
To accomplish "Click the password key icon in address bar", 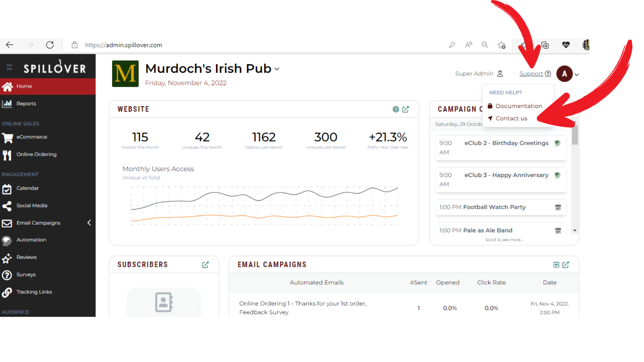I will tap(452, 45).
